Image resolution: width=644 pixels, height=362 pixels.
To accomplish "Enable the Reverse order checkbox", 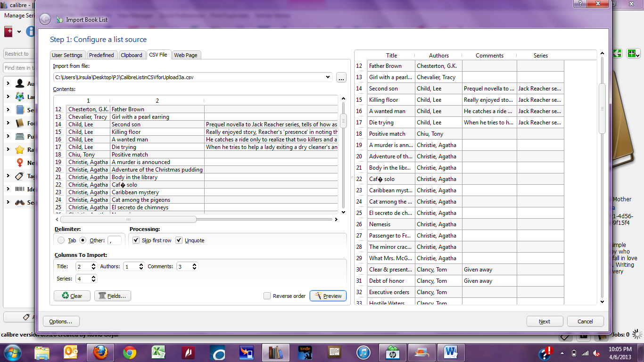I will (x=267, y=296).
